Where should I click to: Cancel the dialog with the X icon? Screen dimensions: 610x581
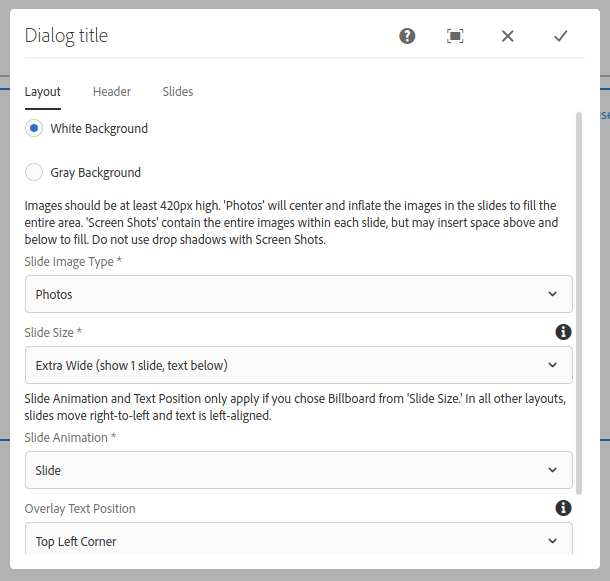[x=507, y=36]
